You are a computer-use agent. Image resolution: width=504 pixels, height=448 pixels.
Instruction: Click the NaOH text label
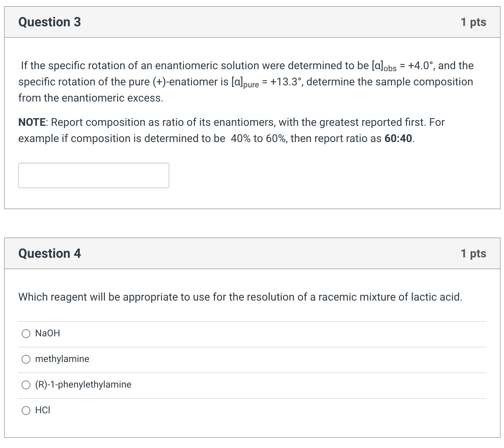point(47,333)
